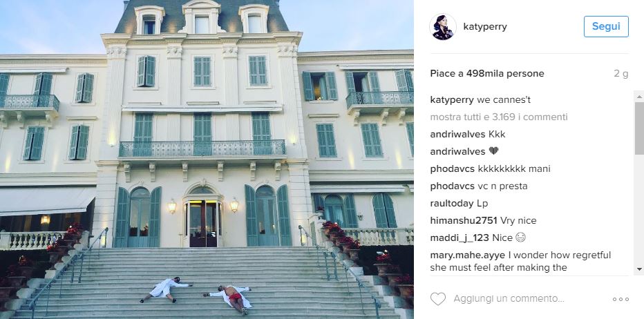This screenshot has width=644, height=319.
Task: Open himanshu2751 commenter profile
Action: coord(464,220)
